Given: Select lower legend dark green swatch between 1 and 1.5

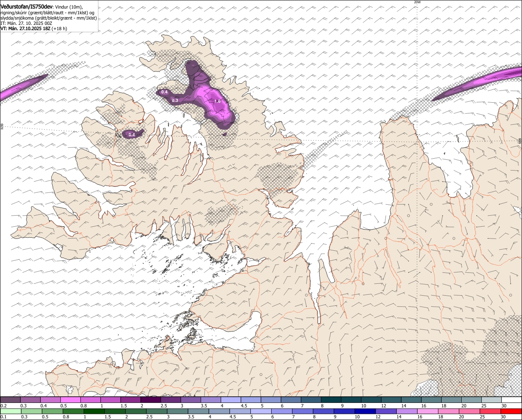Looking at the screenshot, I should [x=95, y=411].
